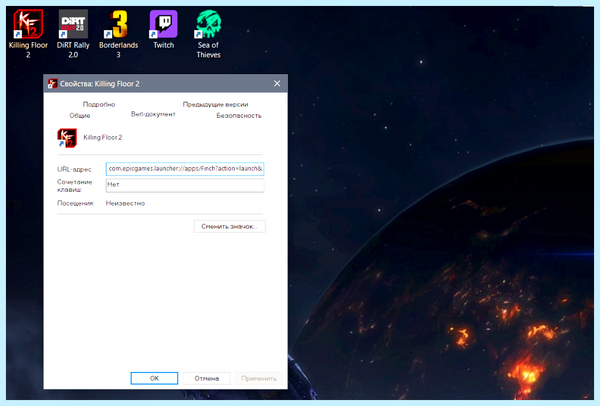Open the Безопасность tab

coord(239,115)
